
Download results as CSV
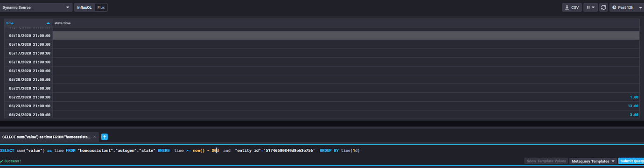point(572,7)
